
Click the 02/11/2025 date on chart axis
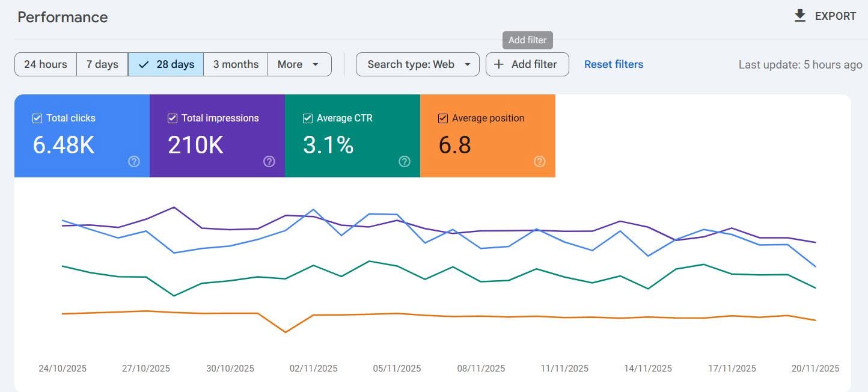point(313,369)
